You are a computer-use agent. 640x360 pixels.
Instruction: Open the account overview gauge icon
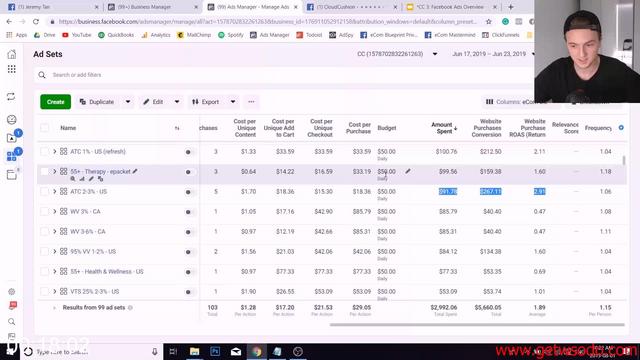[x=12, y=120]
